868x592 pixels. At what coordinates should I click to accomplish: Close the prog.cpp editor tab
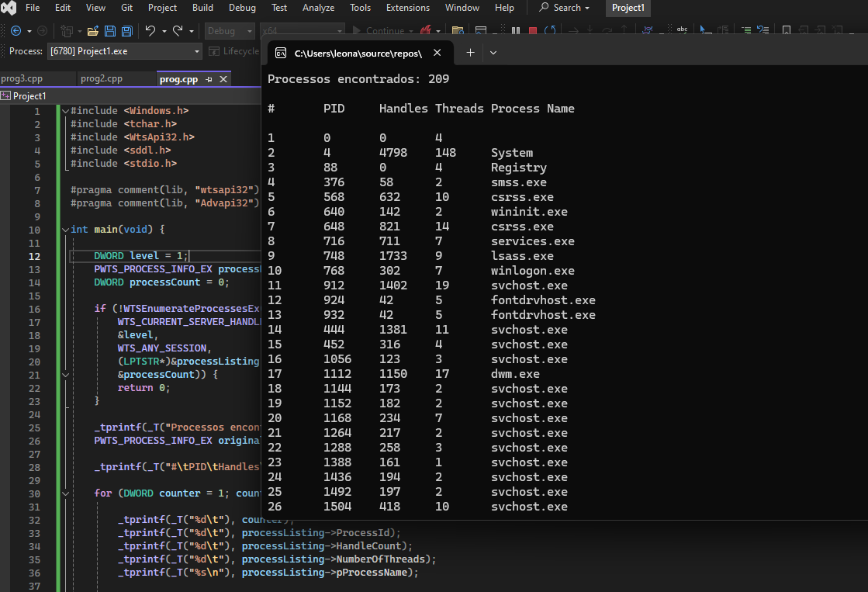(223, 79)
